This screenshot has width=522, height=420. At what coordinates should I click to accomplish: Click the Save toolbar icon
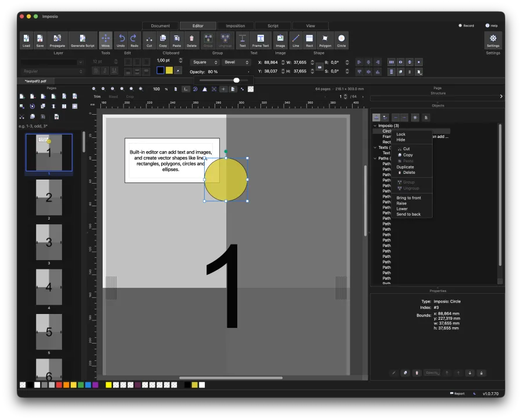40,41
